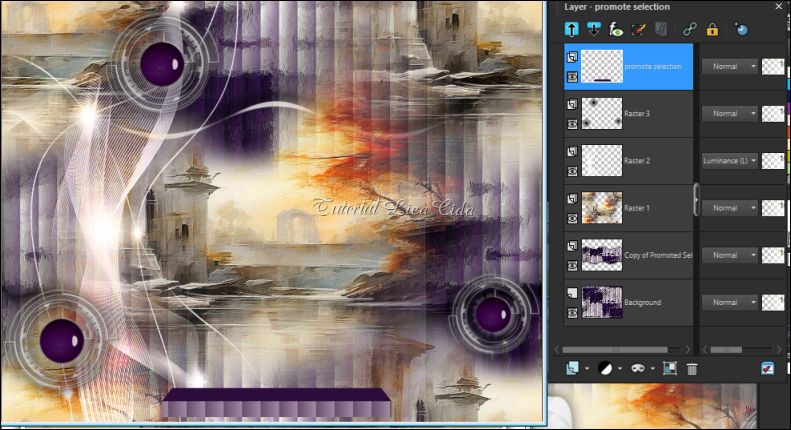Click the opacity box of Raster 3
This screenshot has width=791, height=430.
pyautogui.click(x=773, y=114)
